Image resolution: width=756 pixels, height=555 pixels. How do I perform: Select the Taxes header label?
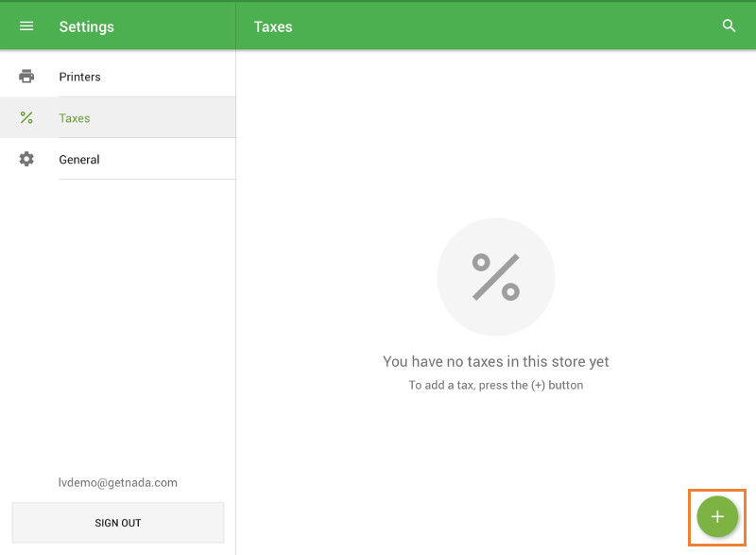click(272, 26)
